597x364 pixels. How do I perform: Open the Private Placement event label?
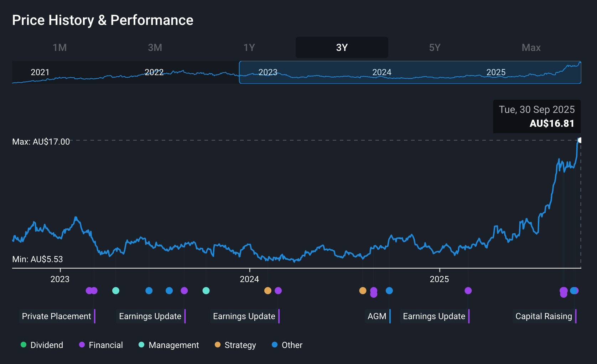pyautogui.click(x=57, y=316)
